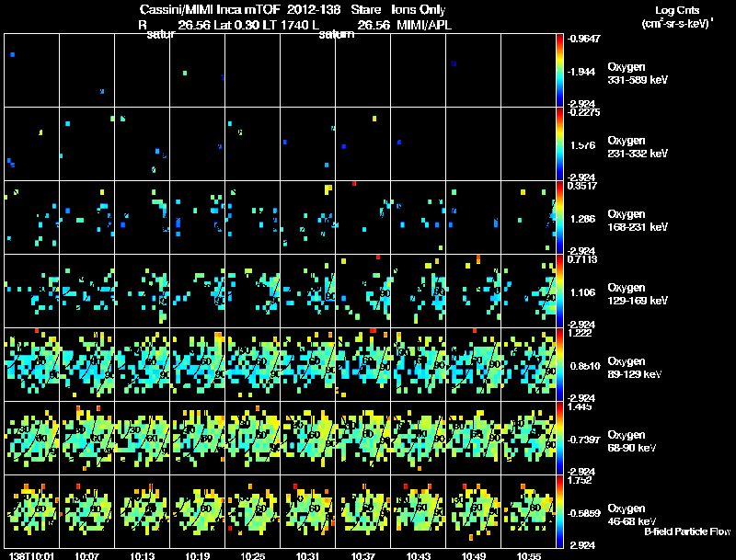
Task: Click the Oxygen 331-589 keV row label
Action: tap(638, 74)
